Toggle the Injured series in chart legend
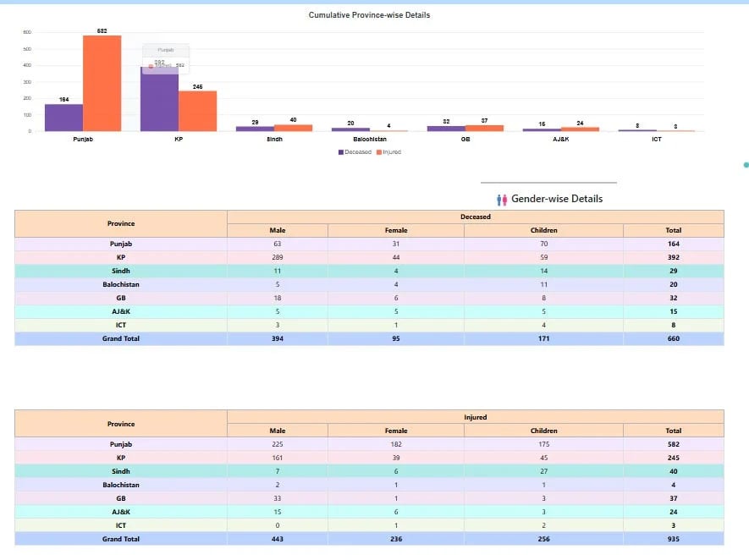 click(x=391, y=152)
